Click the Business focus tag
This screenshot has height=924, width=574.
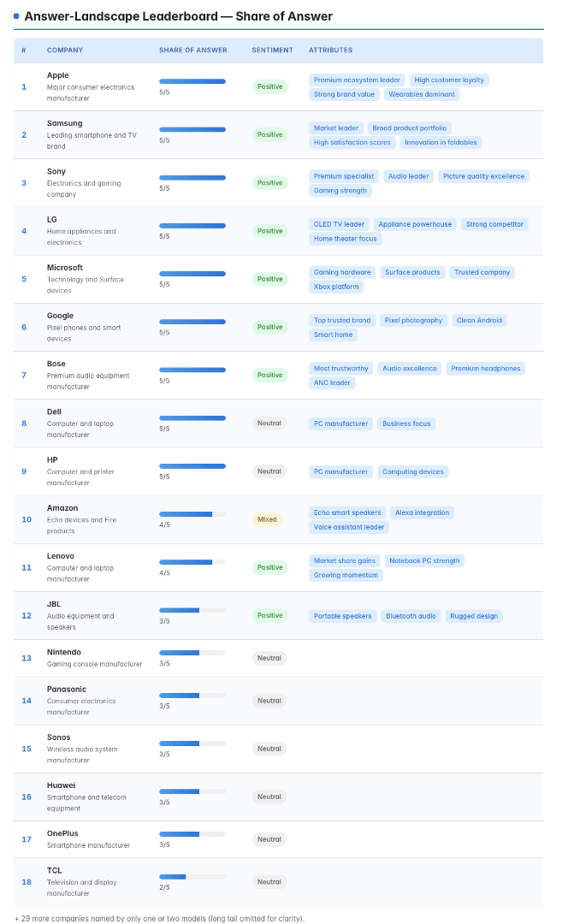[x=406, y=423]
